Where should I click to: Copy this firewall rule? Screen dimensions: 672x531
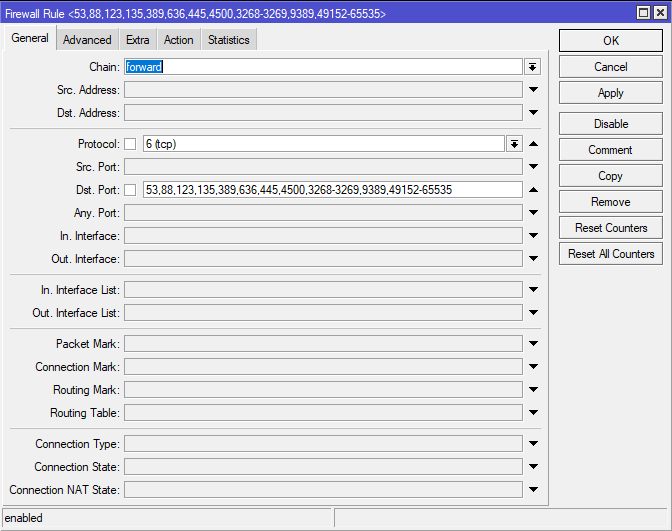pyautogui.click(x=611, y=176)
